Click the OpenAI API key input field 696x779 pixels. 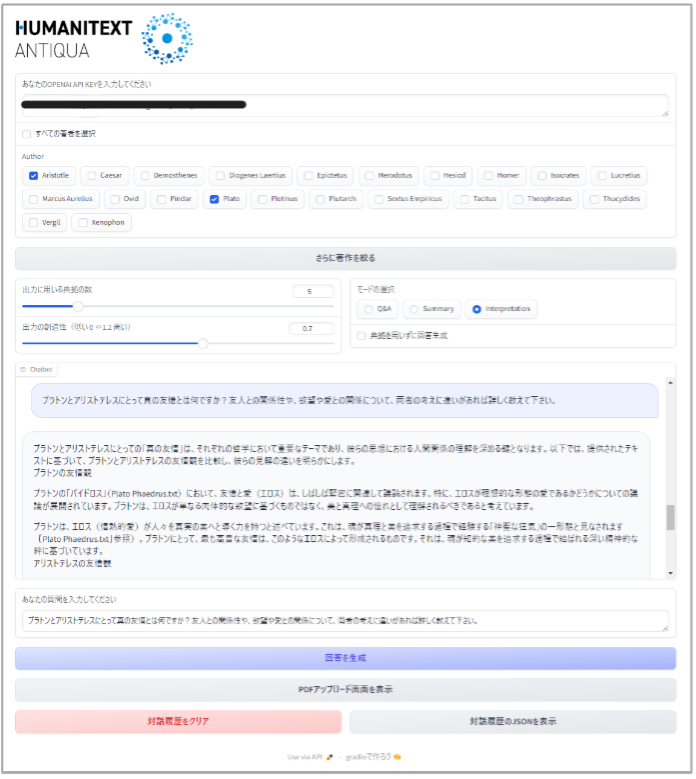coord(345,105)
